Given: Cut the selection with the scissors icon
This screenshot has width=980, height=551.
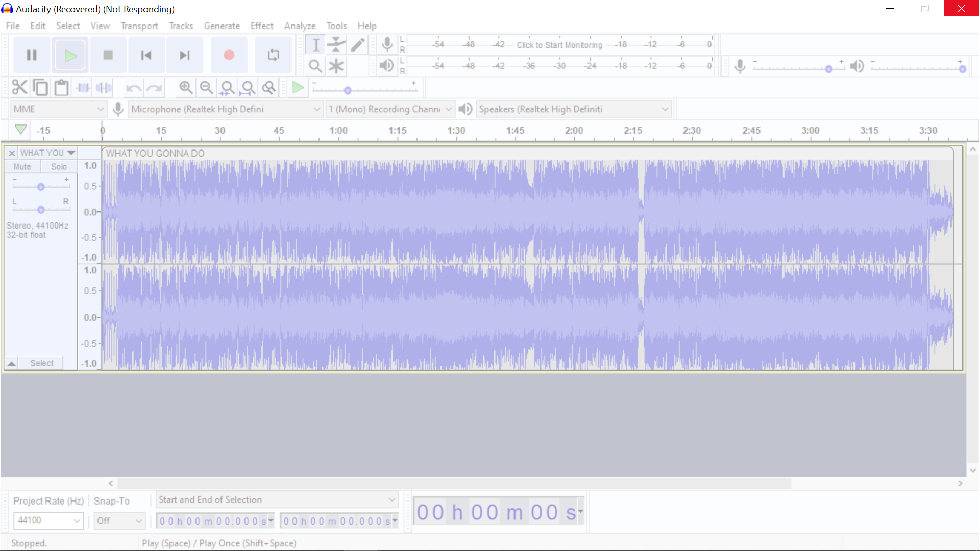Looking at the screenshot, I should pos(19,88).
